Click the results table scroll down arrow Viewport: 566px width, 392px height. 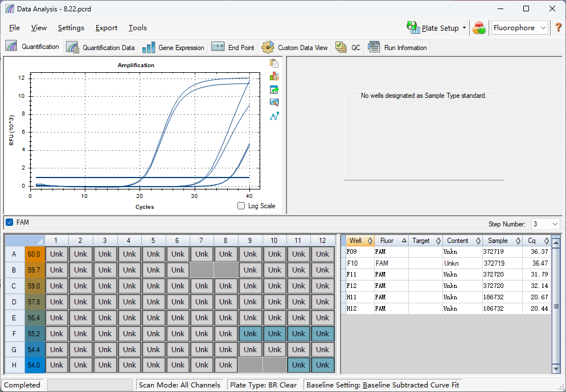click(556, 369)
